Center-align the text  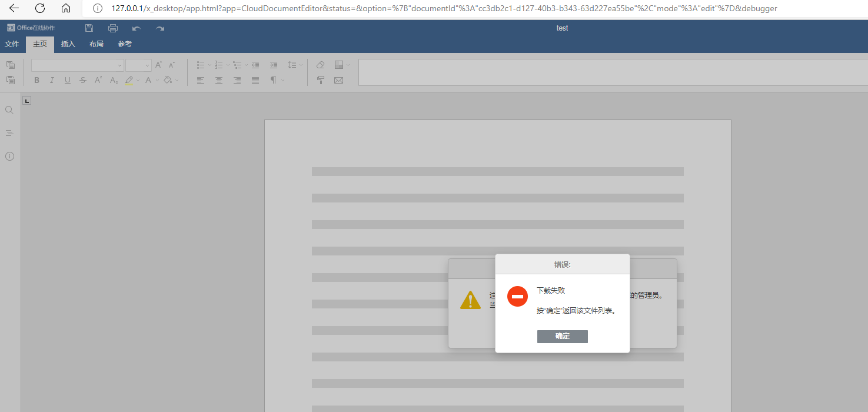[219, 80]
